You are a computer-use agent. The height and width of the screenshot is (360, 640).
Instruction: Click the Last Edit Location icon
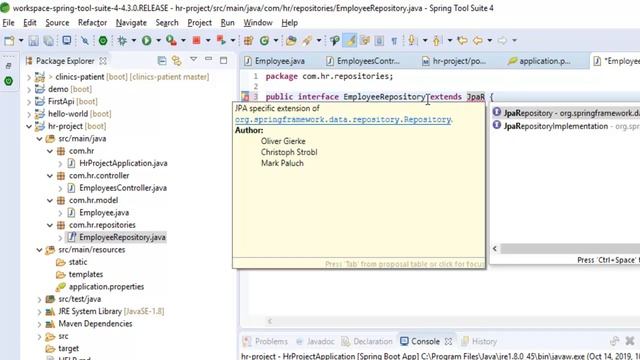(x=462, y=40)
